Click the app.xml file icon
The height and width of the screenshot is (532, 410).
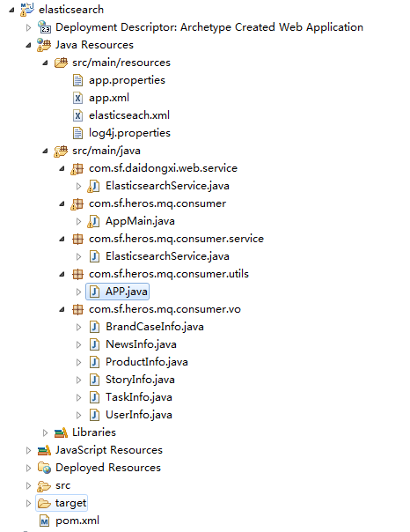pyautogui.click(x=77, y=98)
